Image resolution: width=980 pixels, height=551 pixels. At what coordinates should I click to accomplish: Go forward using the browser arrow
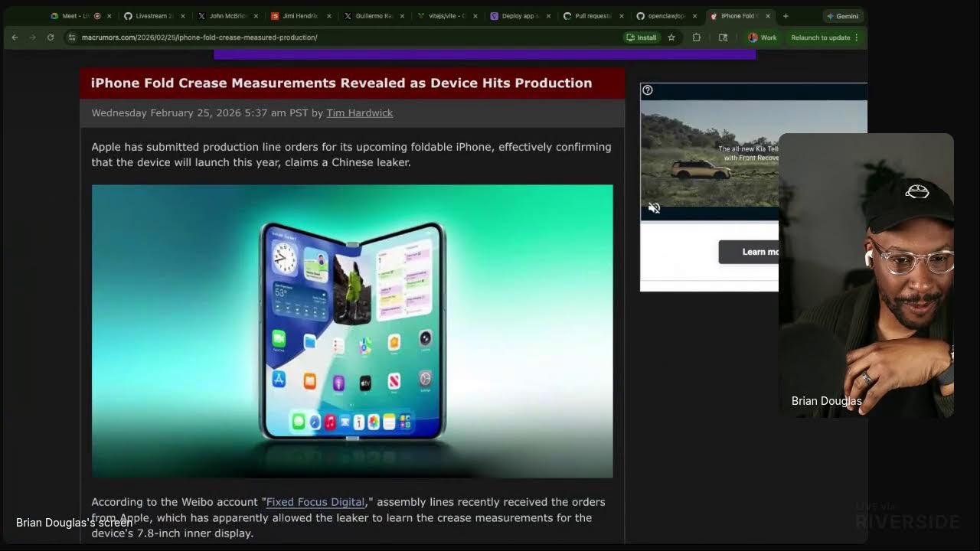(32, 37)
